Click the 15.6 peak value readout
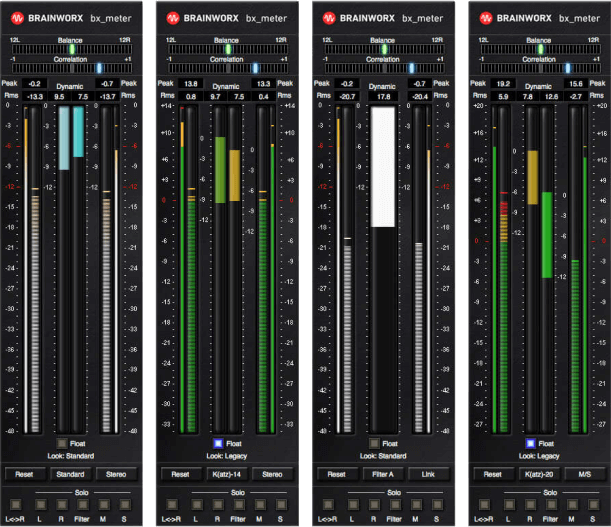This screenshot has height=527, width=611. (576, 83)
